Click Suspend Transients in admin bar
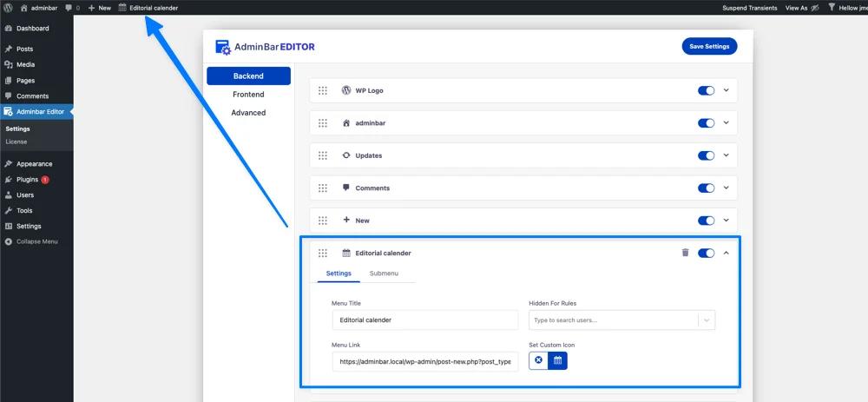Image resolution: width=868 pixels, height=402 pixels. coord(750,8)
